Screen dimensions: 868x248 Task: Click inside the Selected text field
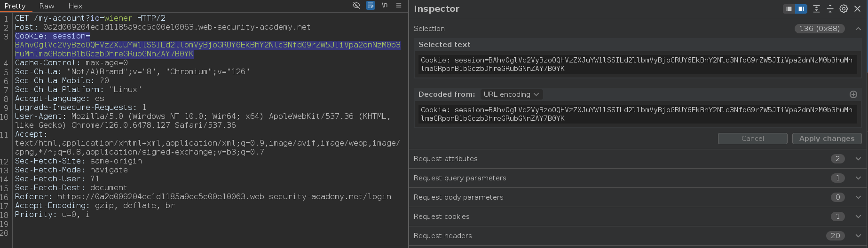(x=638, y=64)
